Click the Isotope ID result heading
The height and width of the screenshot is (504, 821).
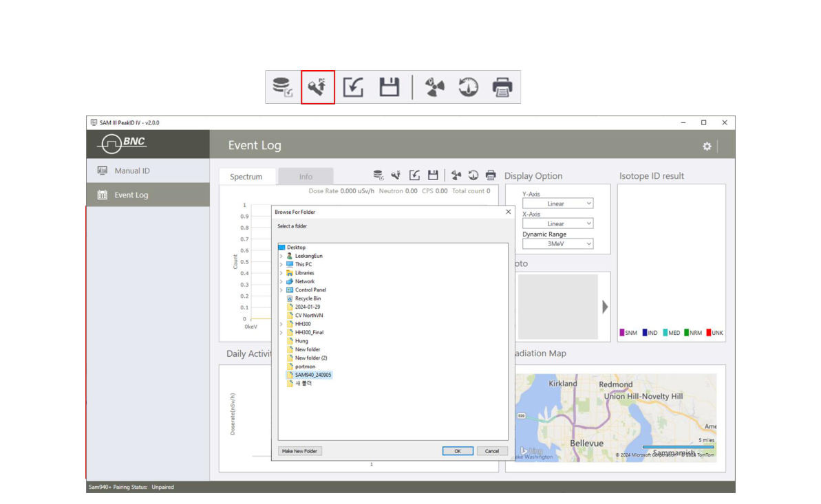point(651,177)
